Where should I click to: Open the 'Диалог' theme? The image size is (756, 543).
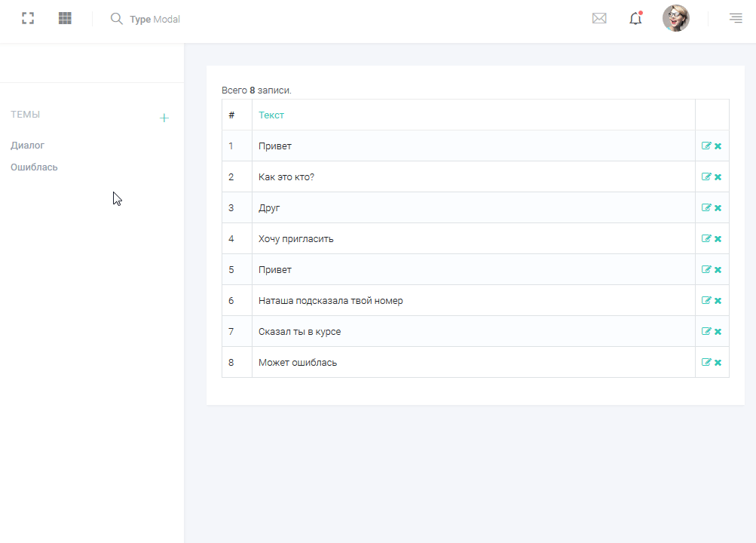28,146
